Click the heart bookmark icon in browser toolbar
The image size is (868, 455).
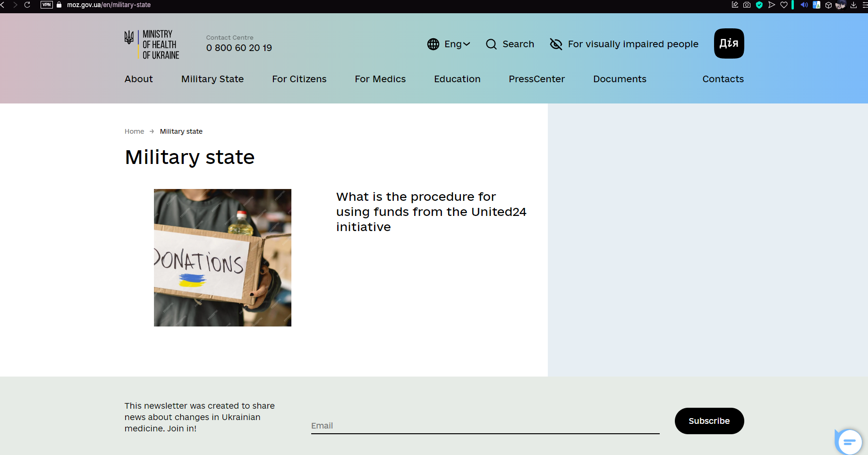click(x=784, y=5)
